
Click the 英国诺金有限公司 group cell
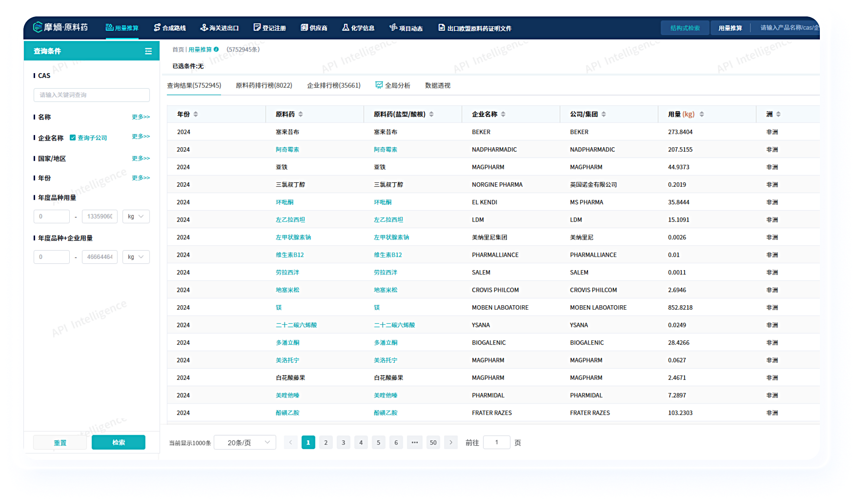[593, 185]
